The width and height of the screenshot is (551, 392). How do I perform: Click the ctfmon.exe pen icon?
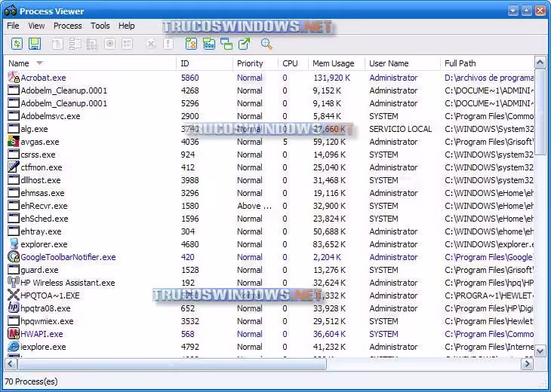(x=14, y=167)
